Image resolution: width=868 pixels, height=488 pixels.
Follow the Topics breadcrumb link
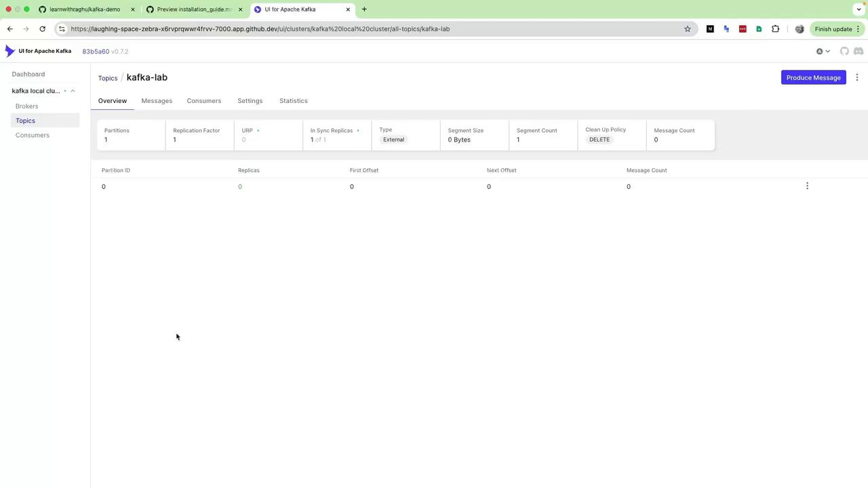108,78
